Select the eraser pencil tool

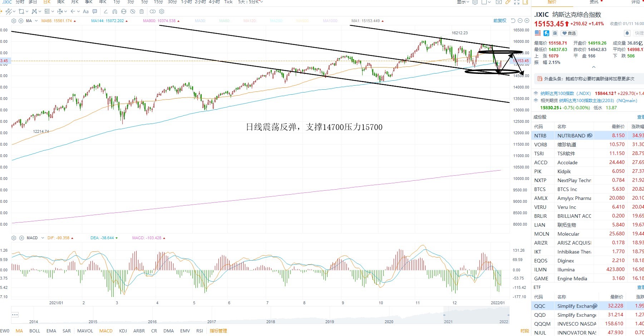point(106,11)
